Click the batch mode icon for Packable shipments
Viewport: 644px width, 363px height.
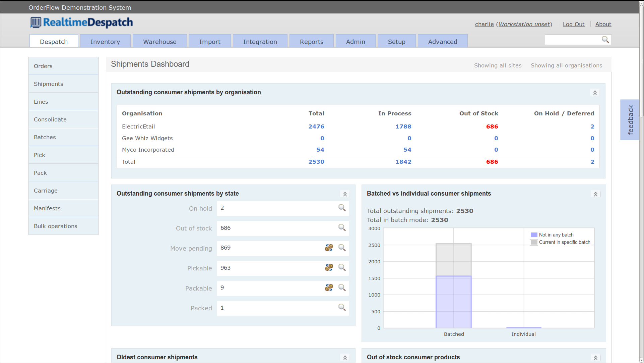pyautogui.click(x=329, y=287)
